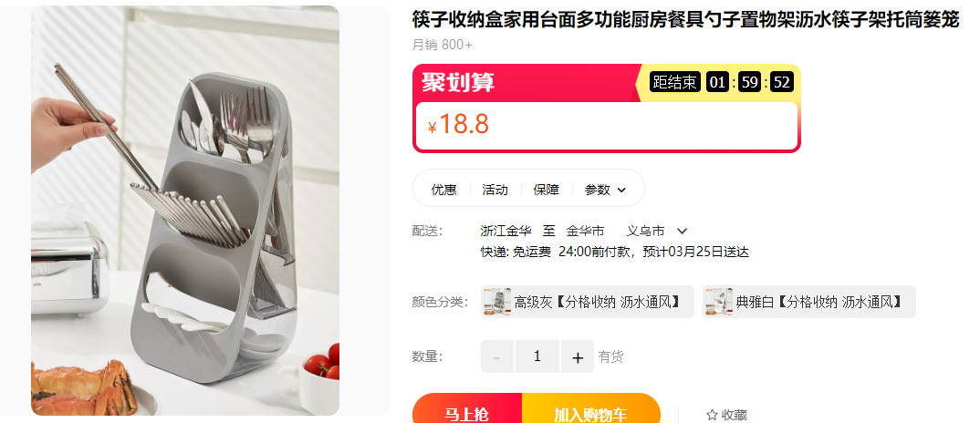The width and height of the screenshot is (980, 423).
Task: Click the minus quantity decrease button
Action: coord(497,356)
